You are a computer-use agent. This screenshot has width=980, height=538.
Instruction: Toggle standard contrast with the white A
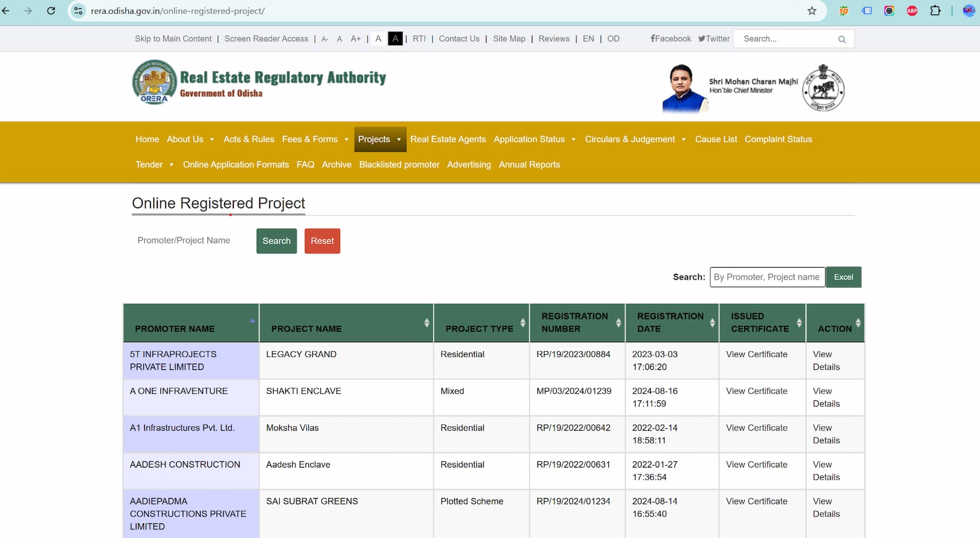(x=378, y=39)
